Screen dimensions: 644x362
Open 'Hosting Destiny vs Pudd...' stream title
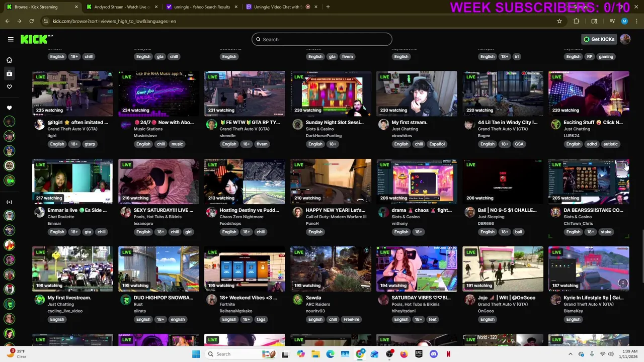249,210
